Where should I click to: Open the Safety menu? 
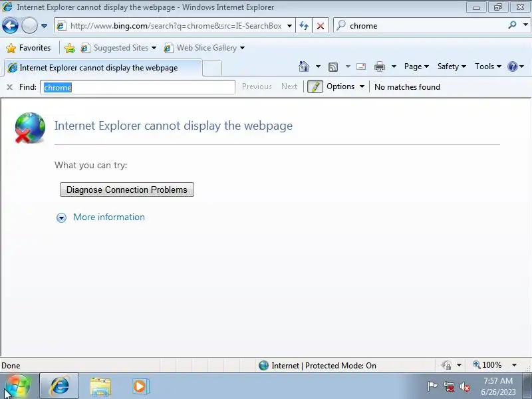click(452, 66)
